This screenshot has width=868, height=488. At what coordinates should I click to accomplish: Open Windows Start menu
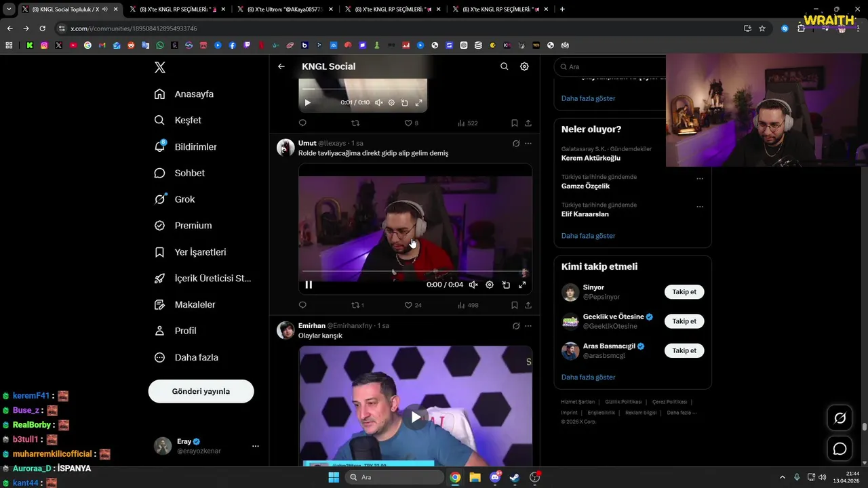click(x=334, y=477)
